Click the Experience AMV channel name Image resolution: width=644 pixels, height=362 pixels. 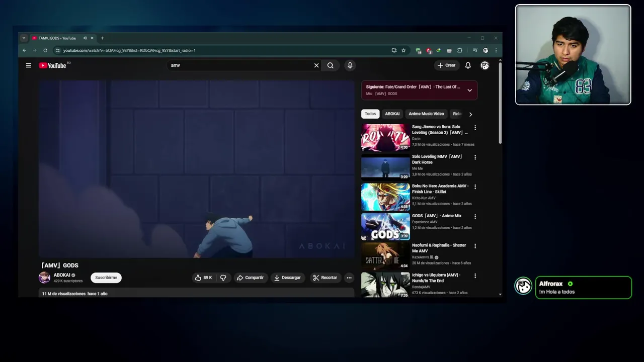425,222
